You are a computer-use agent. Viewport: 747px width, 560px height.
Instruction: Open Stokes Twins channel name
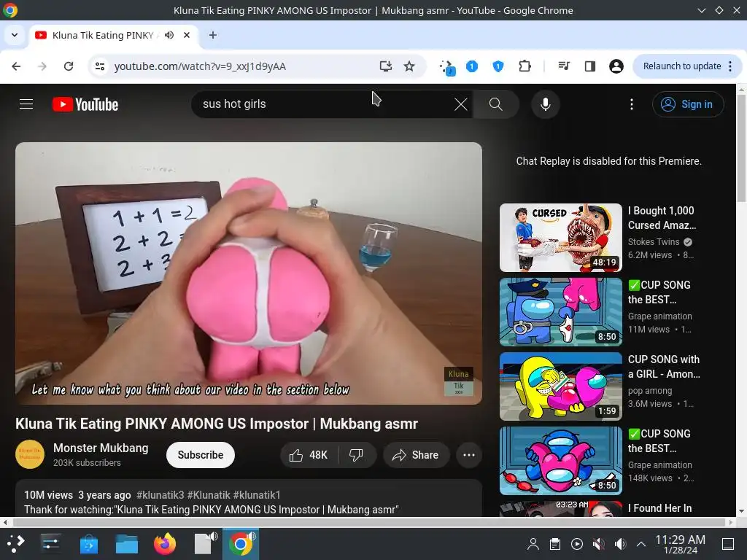[x=654, y=242]
